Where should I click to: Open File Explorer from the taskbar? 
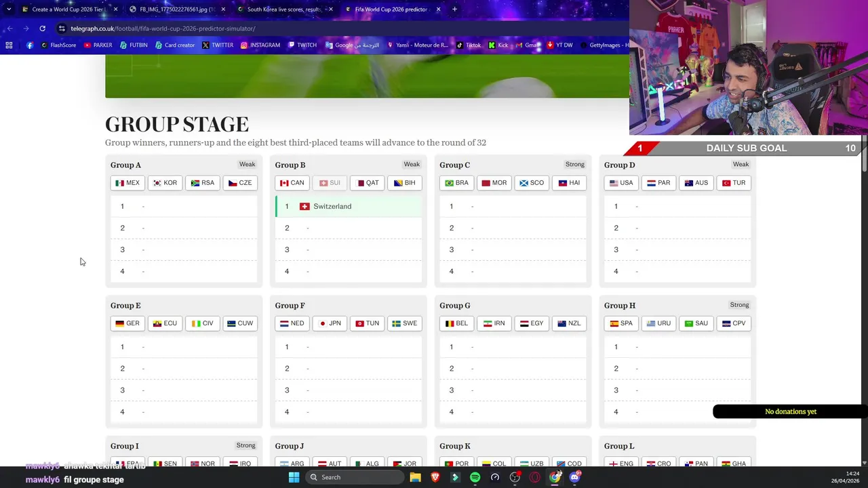(415, 477)
